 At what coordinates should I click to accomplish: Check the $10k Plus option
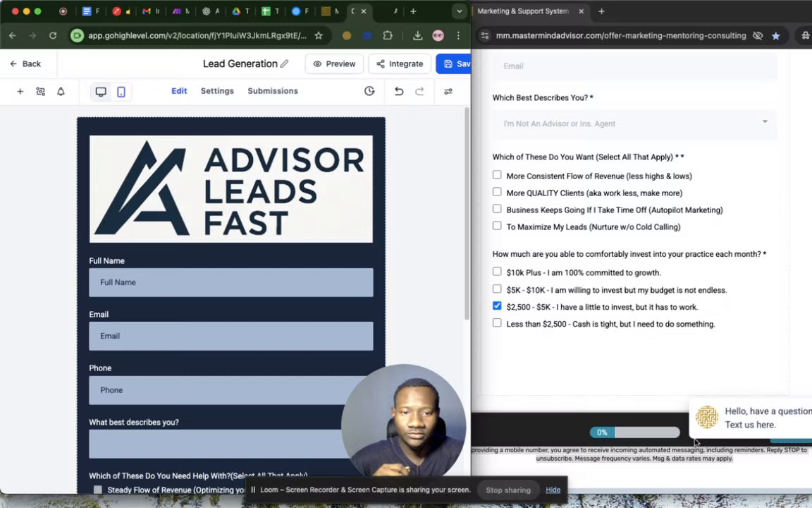coord(497,272)
